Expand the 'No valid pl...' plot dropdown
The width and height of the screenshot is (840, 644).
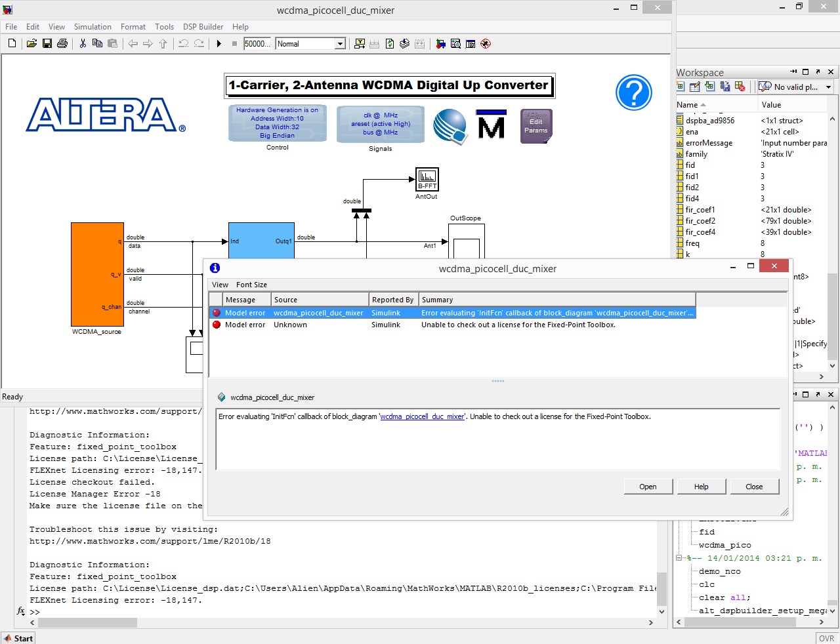click(829, 87)
